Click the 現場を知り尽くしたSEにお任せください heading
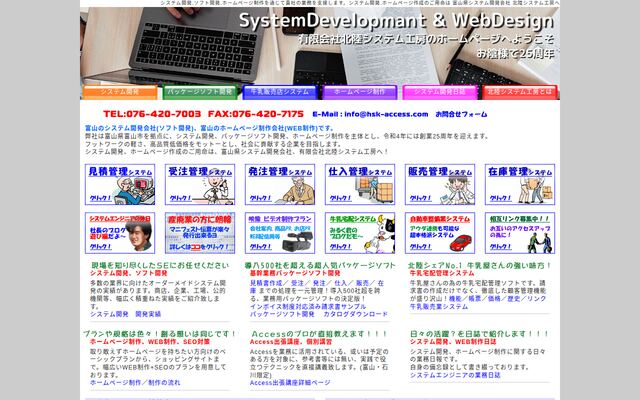Image resolution: width=640 pixels, height=400 pixels. [x=160, y=265]
